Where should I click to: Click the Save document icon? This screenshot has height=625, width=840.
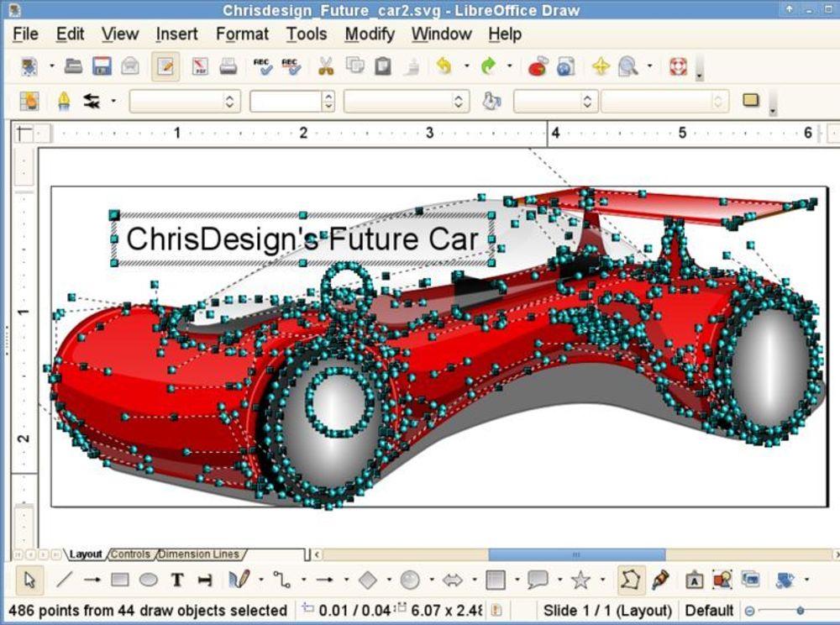coord(102,66)
